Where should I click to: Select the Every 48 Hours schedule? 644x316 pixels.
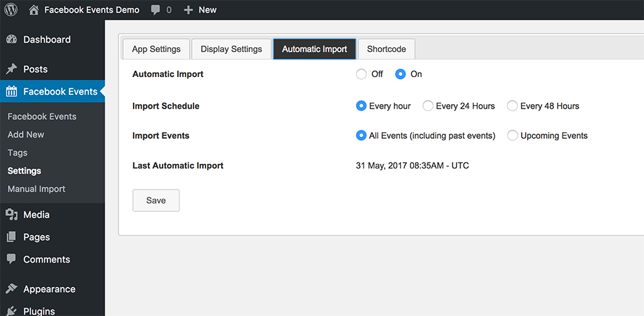[512, 106]
